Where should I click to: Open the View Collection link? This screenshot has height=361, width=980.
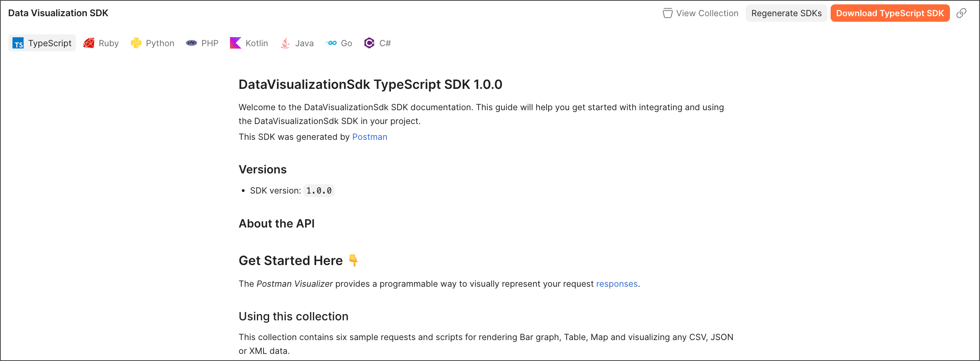pos(707,13)
